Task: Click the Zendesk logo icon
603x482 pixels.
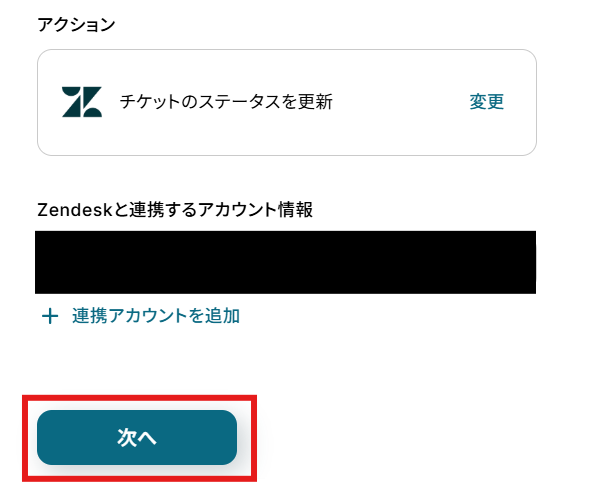Action: pyautogui.click(x=82, y=102)
